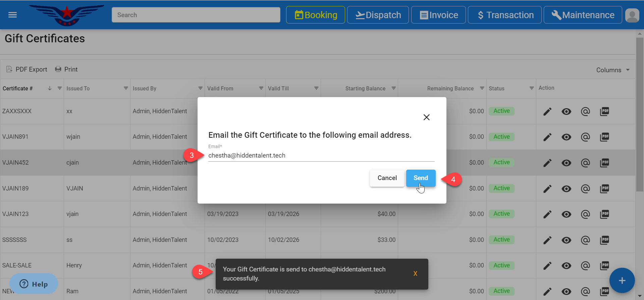View the VJAIN452 certificate using eye icon
Screen dimensions: 644x300
566,163
